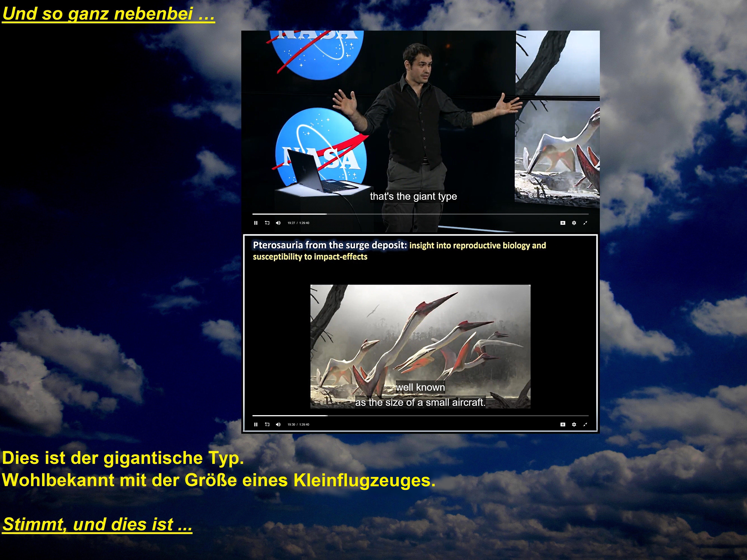Click the pterosaur illustration in the lower video
Image resolution: width=747 pixels, height=560 pixels.
[x=420, y=347]
